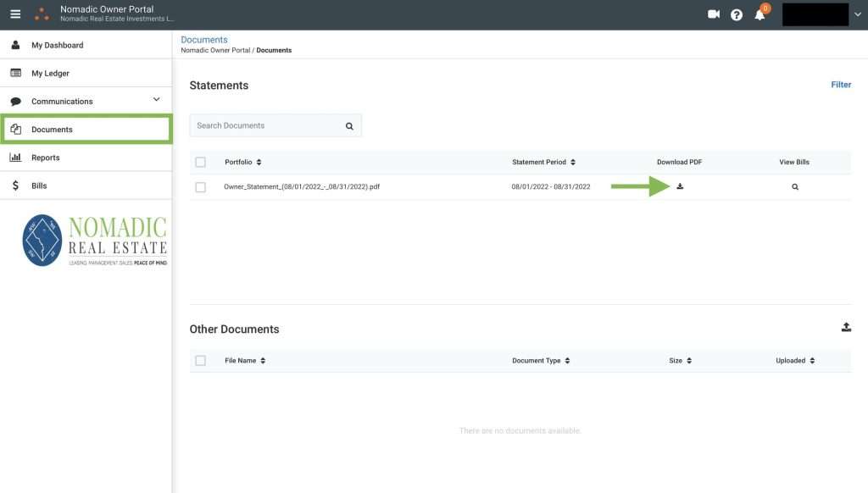Check the Owner_Statement row checkbox

point(201,187)
